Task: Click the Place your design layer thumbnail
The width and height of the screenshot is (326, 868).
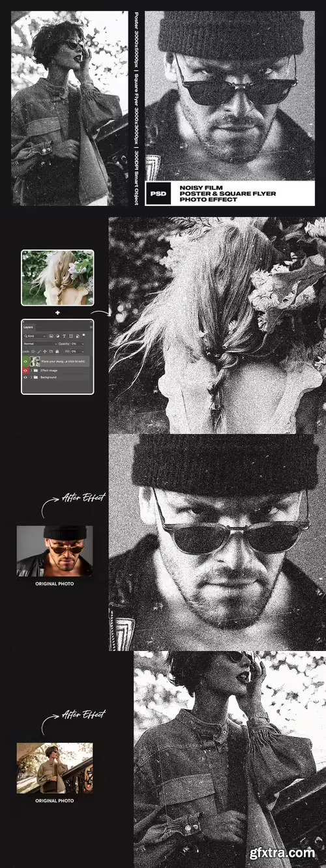Action: pos(35,362)
